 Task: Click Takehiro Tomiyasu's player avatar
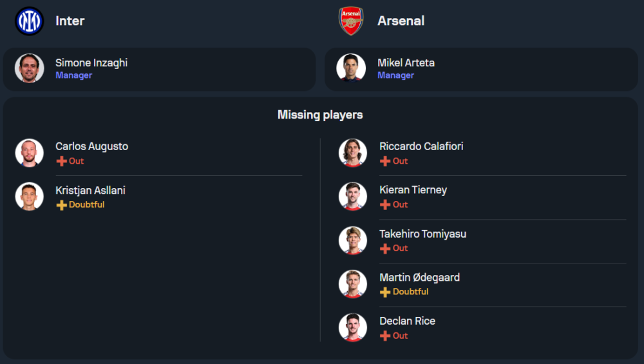(x=353, y=240)
